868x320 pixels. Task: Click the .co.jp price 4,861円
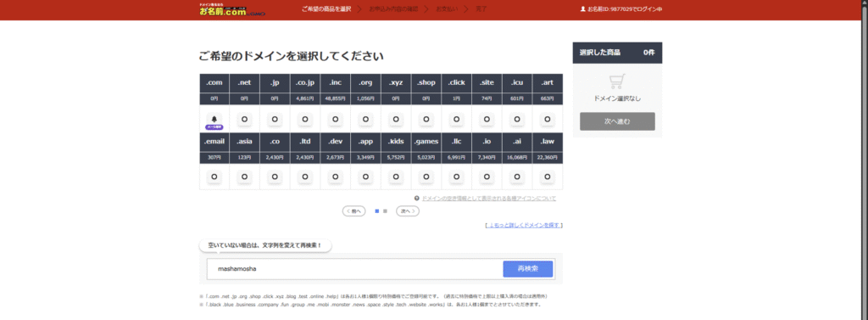click(305, 98)
